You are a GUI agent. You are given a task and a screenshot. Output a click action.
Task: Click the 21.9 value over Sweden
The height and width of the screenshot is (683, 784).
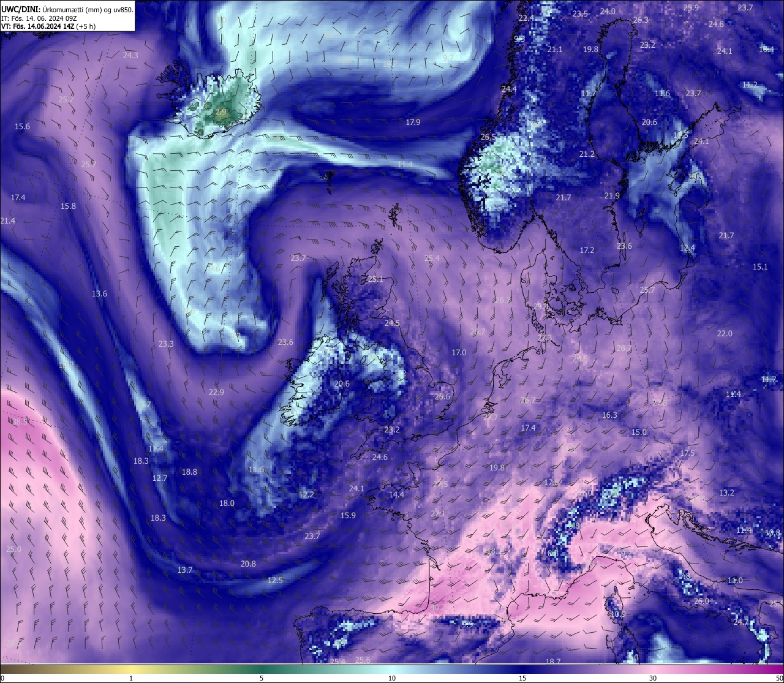point(612,195)
